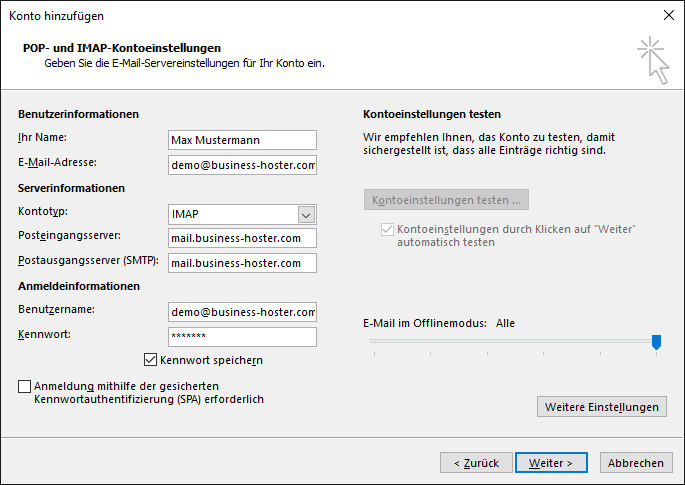Focus the Benutzername input field
Viewport: 685px width, 485px height.
click(x=242, y=312)
